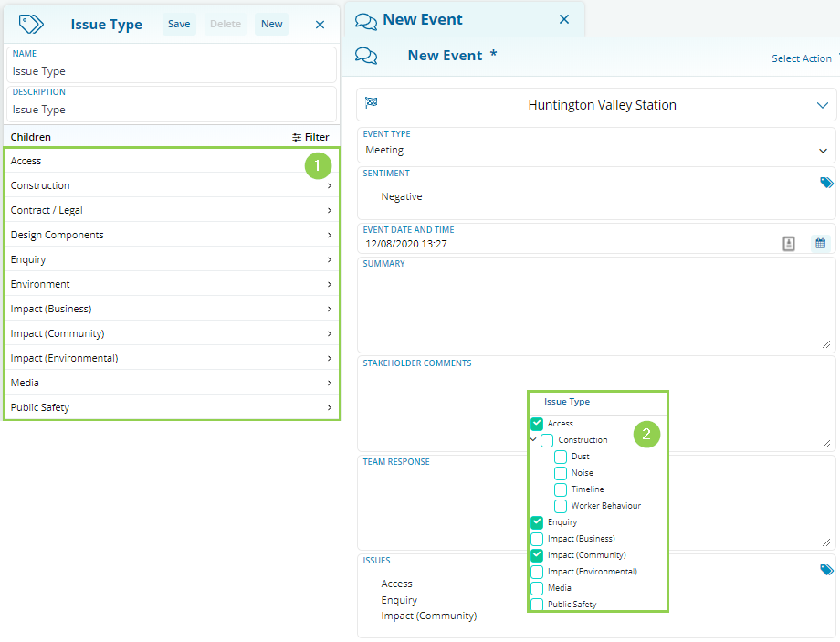Click the New Event chat bubbles tab icon
Image resolution: width=840 pixels, height=642 pixels.
click(366, 20)
